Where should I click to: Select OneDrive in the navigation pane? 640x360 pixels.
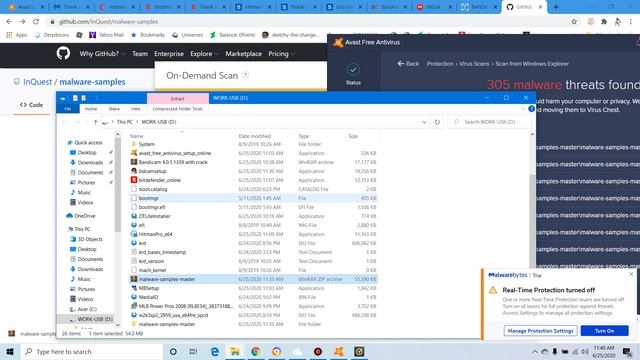pyautogui.click(x=84, y=216)
